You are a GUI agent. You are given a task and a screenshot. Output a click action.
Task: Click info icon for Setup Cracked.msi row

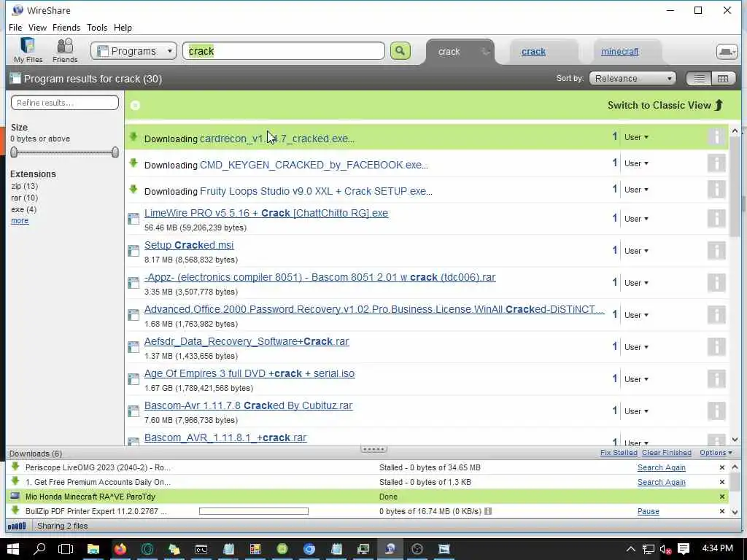point(716,251)
